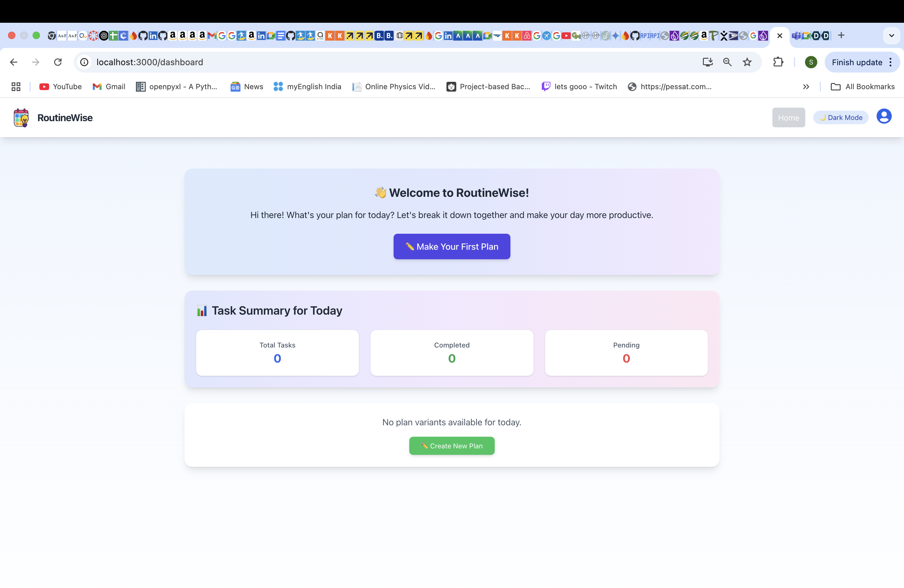View site information icon
This screenshot has height=588, width=904.
point(84,62)
